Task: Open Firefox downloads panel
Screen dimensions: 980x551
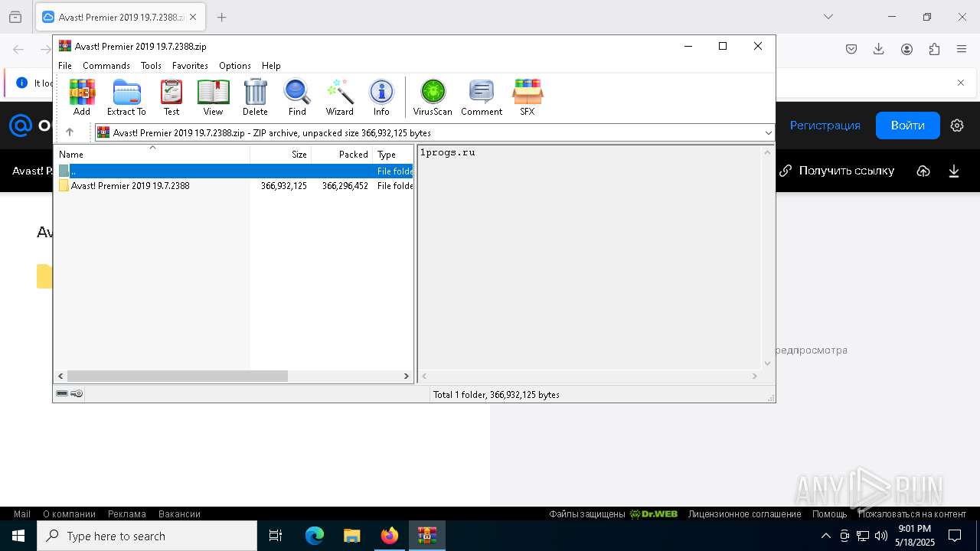Action: tap(879, 49)
